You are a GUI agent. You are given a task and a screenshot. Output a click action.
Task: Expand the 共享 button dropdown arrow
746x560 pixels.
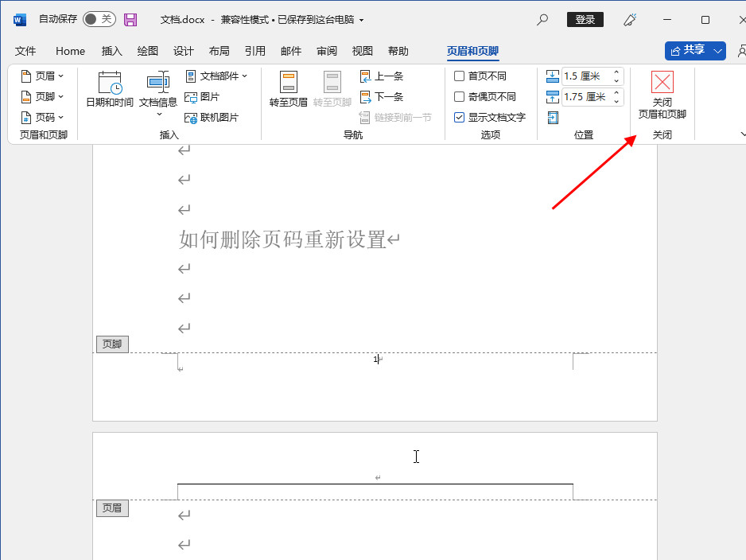point(718,50)
